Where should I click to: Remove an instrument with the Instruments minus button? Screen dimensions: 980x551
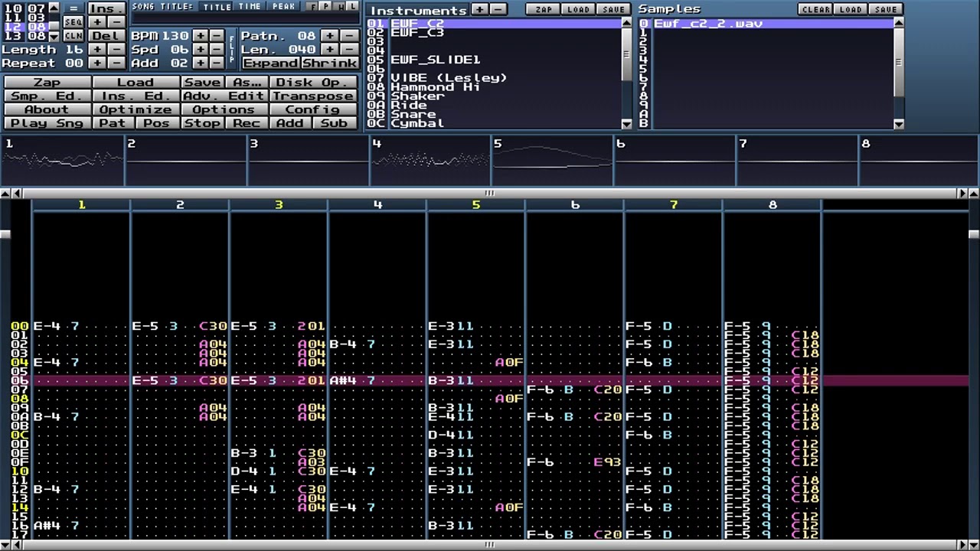pos(498,9)
